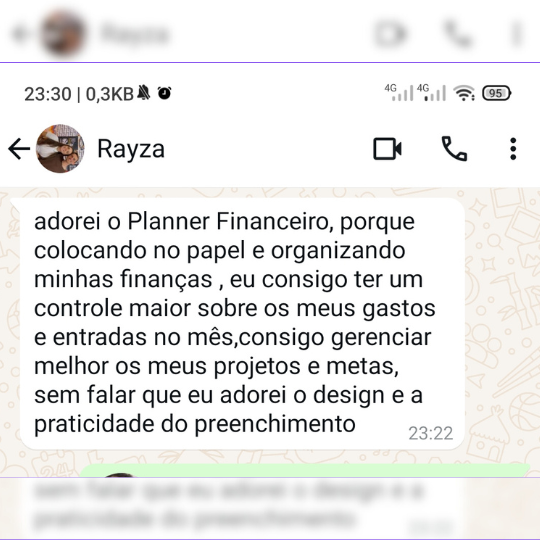Select the Planner Financeiro message bubble
This screenshot has height=540, width=540.
(242, 323)
